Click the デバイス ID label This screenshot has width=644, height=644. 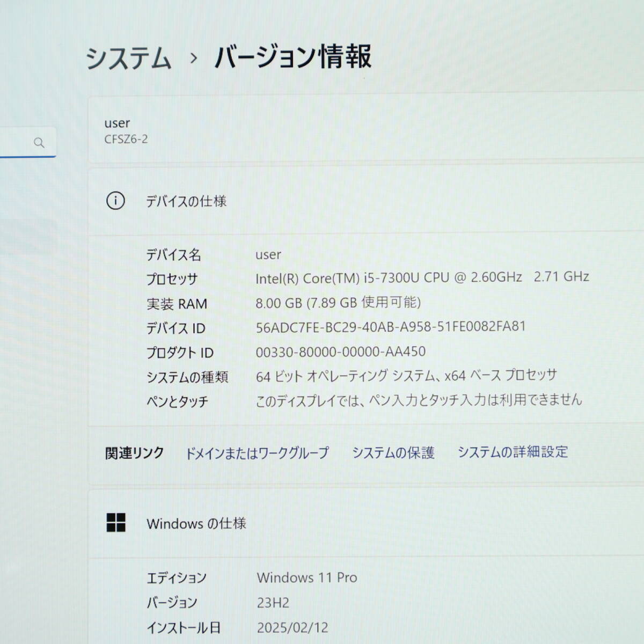pyautogui.click(x=175, y=328)
